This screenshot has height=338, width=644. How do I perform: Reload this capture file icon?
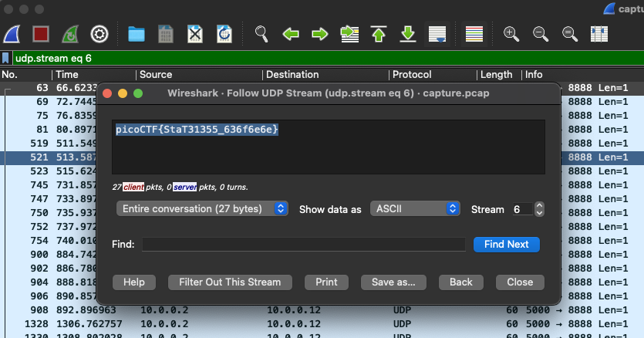coord(224,34)
